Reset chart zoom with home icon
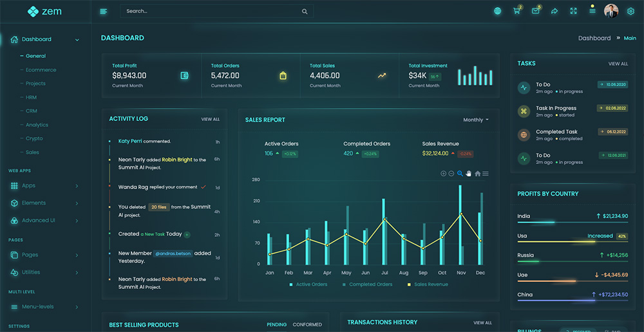 [x=478, y=174]
